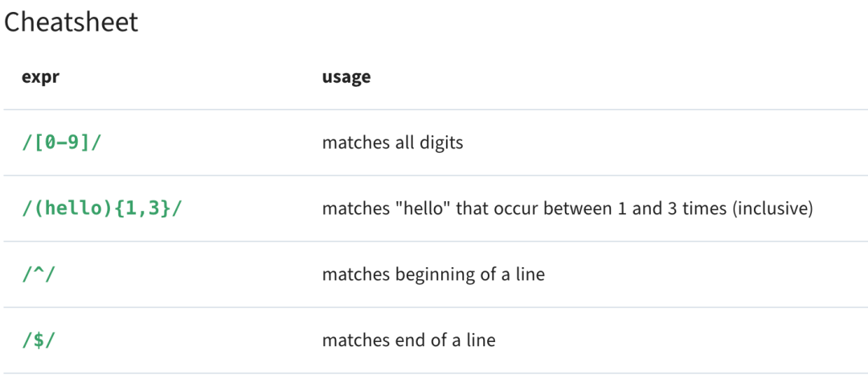Click the usage column header
The width and height of the screenshot is (868, 375).
point(346,77)
